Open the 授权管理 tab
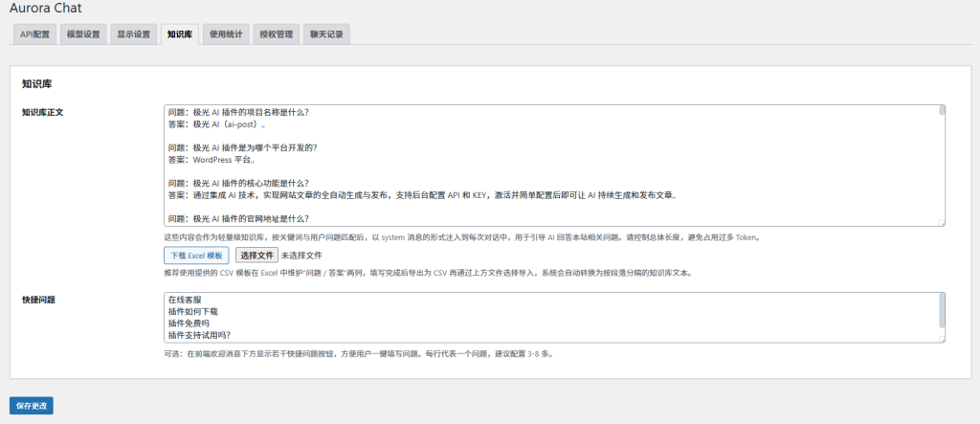 (277, 34)
